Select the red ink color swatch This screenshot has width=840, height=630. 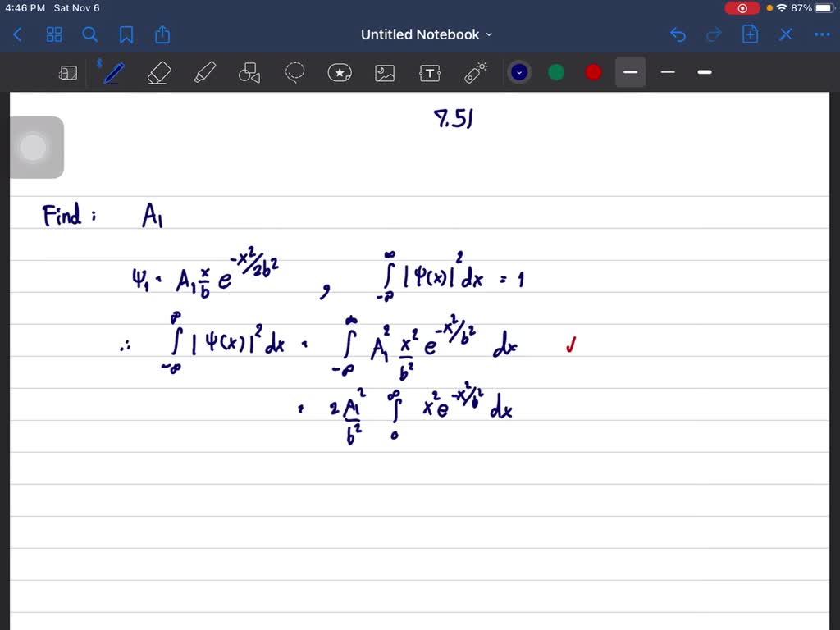click(592, 72)
